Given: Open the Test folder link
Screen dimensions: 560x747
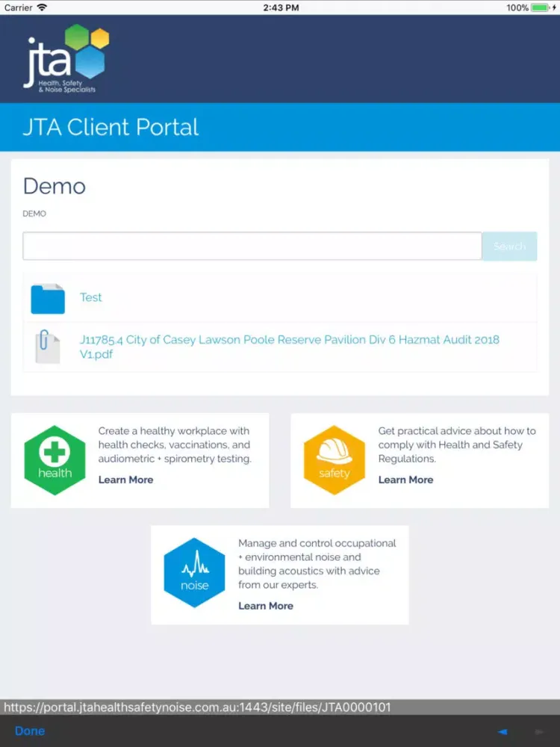Looking at the screenshot, I should (91, 297).
